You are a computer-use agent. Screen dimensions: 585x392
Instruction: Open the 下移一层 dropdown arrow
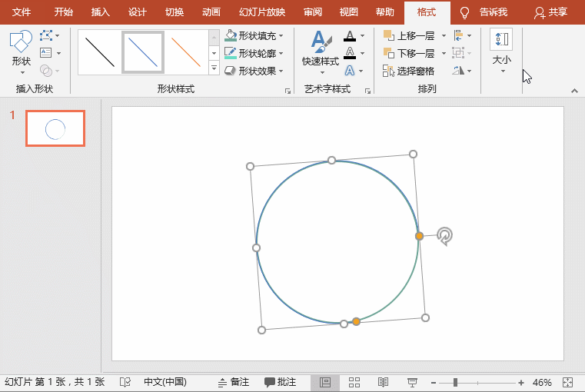pos(444,53)
